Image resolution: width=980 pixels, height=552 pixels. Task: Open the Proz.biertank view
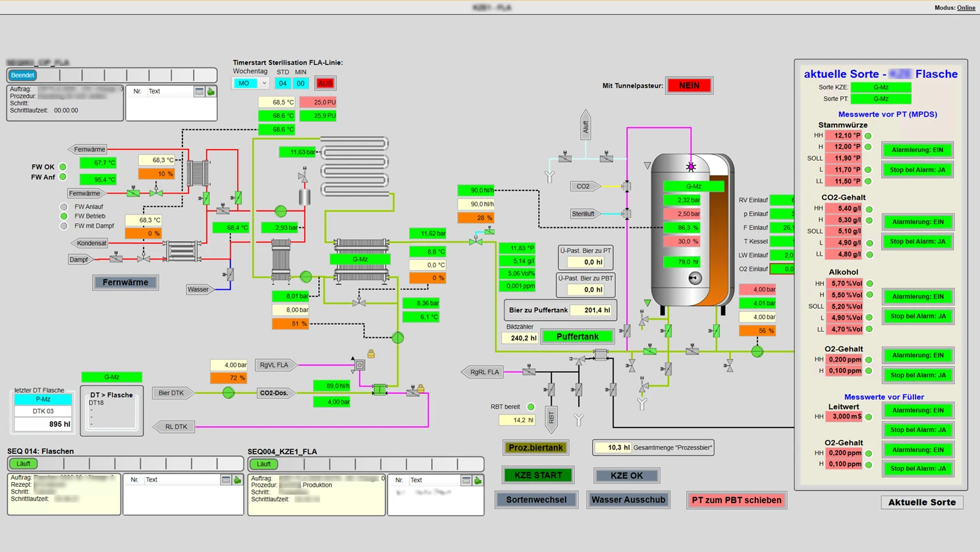(535, 448)
